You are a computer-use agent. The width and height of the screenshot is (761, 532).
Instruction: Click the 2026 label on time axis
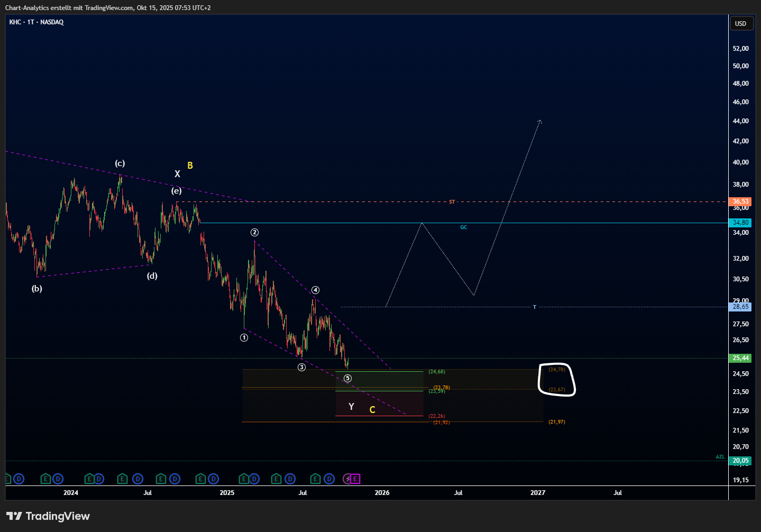[x=382, y=493]
